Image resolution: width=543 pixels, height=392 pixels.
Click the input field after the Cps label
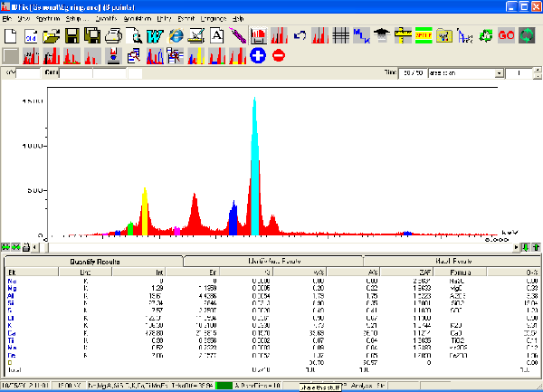[x=76, y=73]
